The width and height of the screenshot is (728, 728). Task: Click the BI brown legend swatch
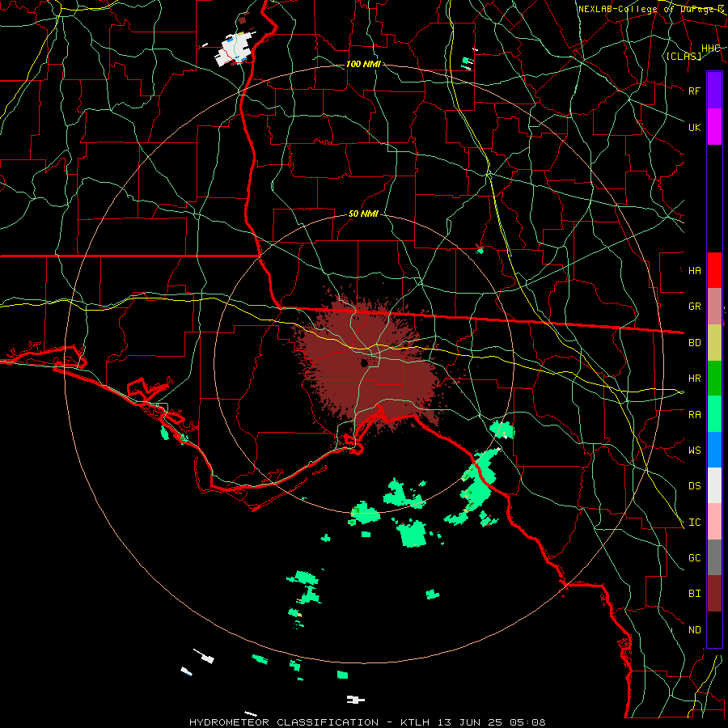coord(714,594)
